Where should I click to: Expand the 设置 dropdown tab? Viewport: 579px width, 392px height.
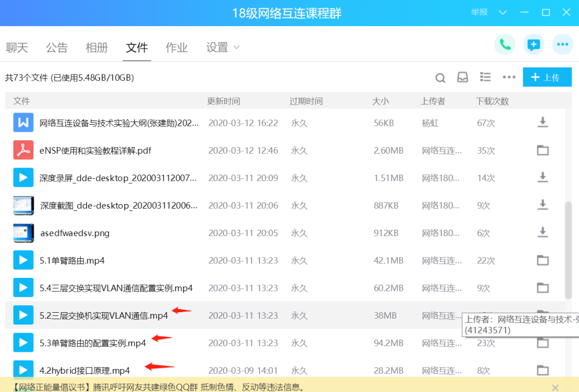(x=222, y=48)
